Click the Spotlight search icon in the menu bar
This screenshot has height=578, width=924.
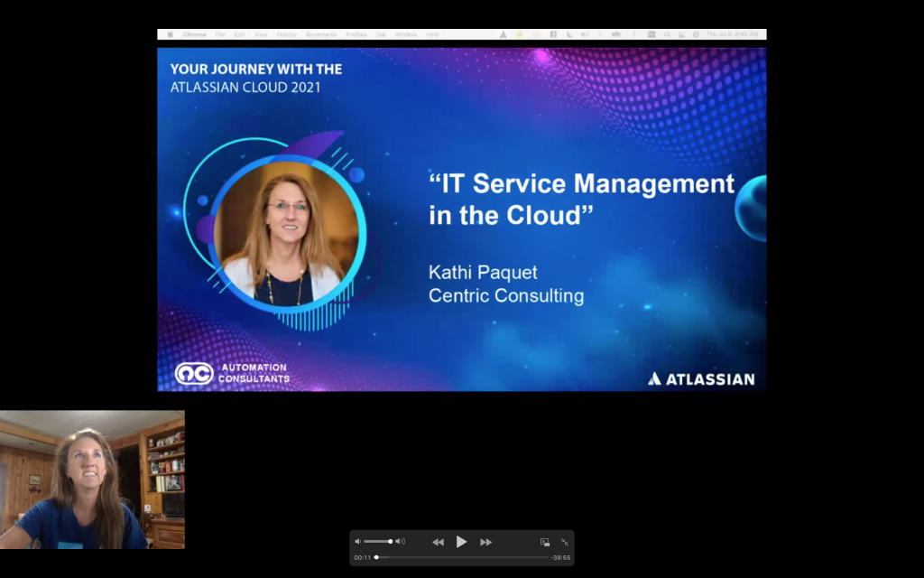click(667, 34)
